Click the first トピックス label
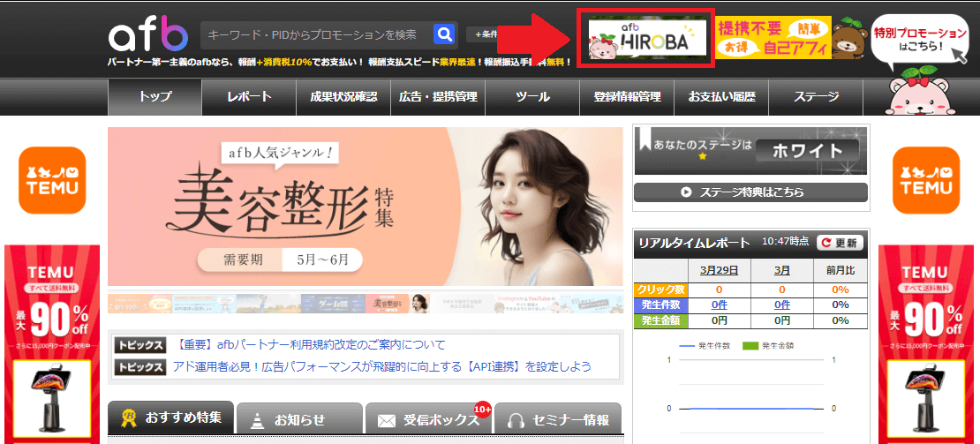This screenshot has width=980, height=444. pyautogui.click(x=140, y=345)
